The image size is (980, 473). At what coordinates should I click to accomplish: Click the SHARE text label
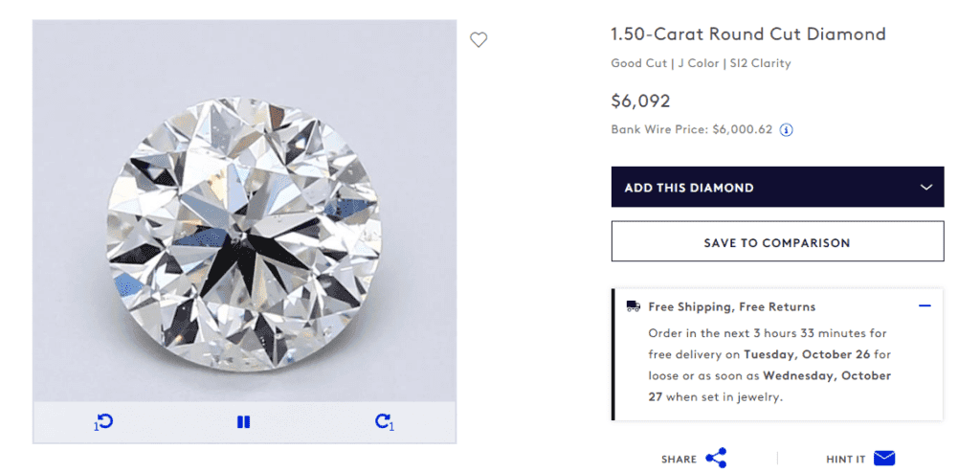(x=679, y=460)
